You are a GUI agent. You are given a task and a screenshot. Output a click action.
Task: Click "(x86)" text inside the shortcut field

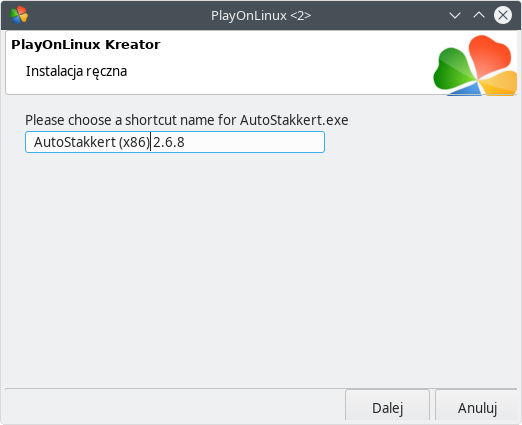[x=134, y=143]
